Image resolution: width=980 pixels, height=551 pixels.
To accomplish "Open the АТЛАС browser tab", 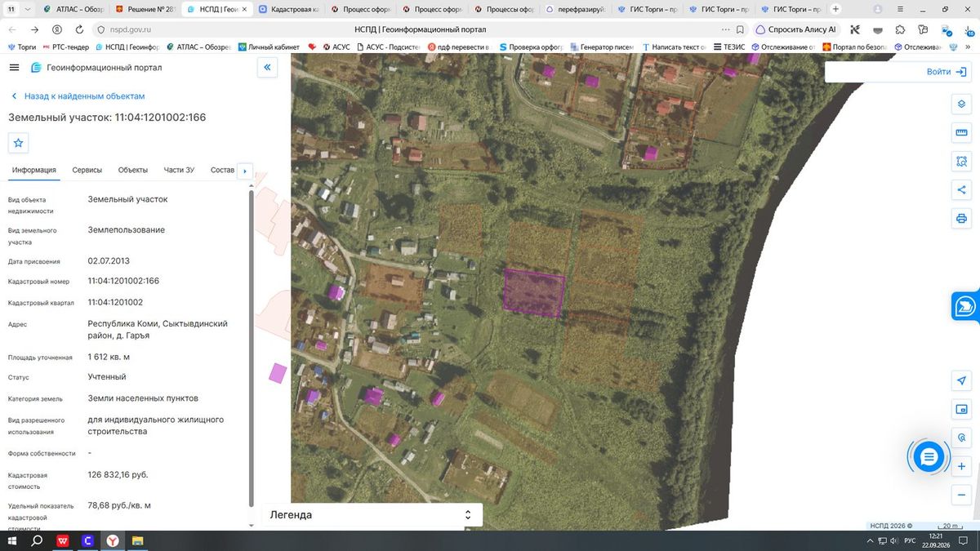I will coord(72,9).
